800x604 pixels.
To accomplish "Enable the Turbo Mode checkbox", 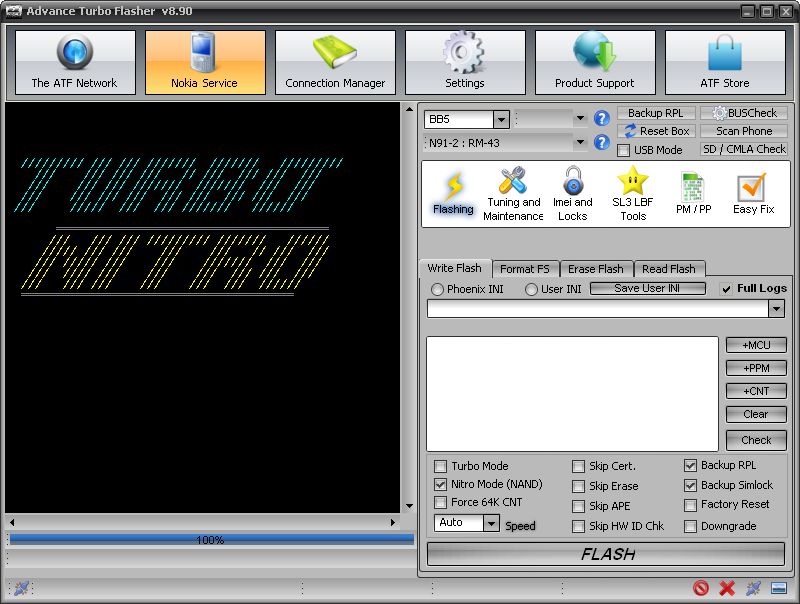I will click(x=440, y=466).
